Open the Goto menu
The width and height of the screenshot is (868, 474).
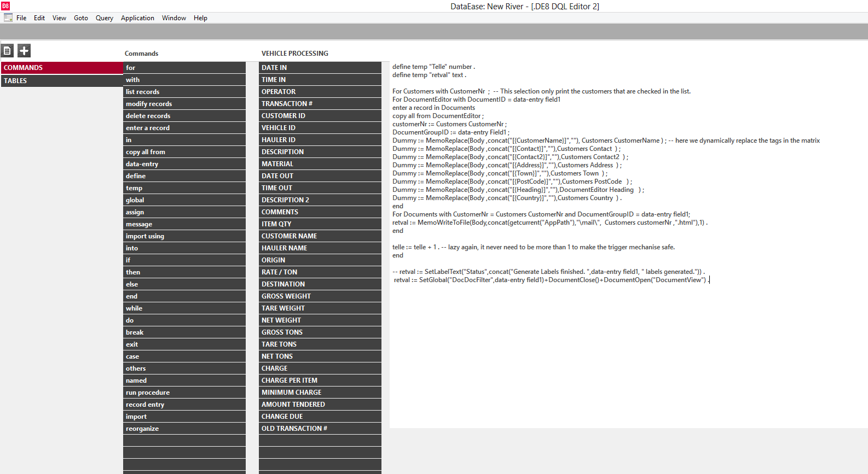81,18
